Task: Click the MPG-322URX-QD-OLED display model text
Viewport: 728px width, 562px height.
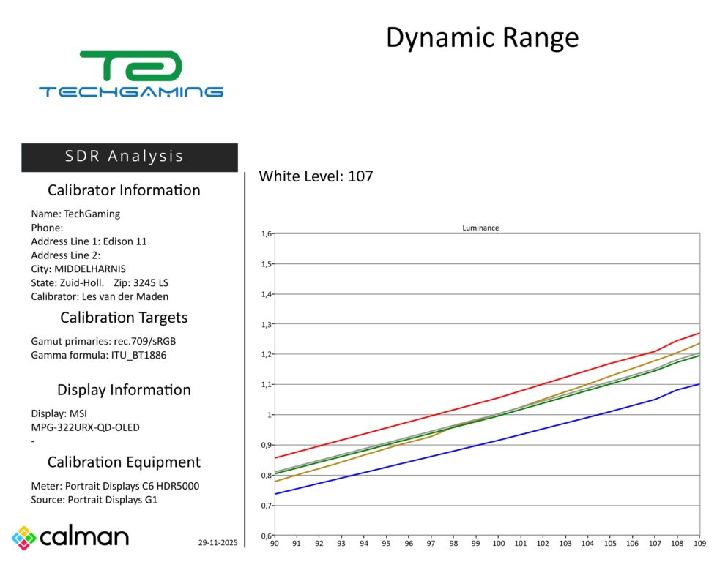Action: 85,427
